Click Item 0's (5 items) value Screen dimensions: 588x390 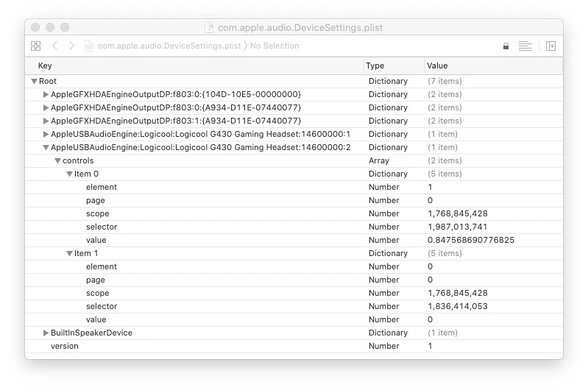point(444,174)
